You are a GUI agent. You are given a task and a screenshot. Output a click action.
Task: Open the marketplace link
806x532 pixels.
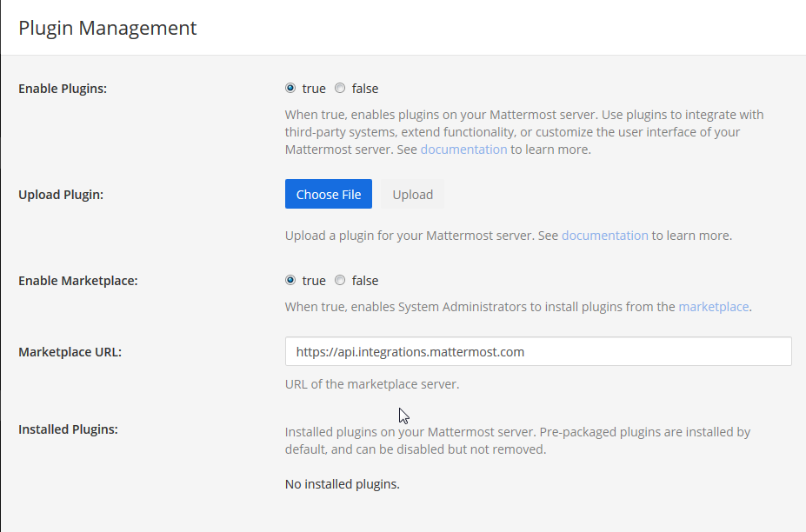(x=714, y=307)
